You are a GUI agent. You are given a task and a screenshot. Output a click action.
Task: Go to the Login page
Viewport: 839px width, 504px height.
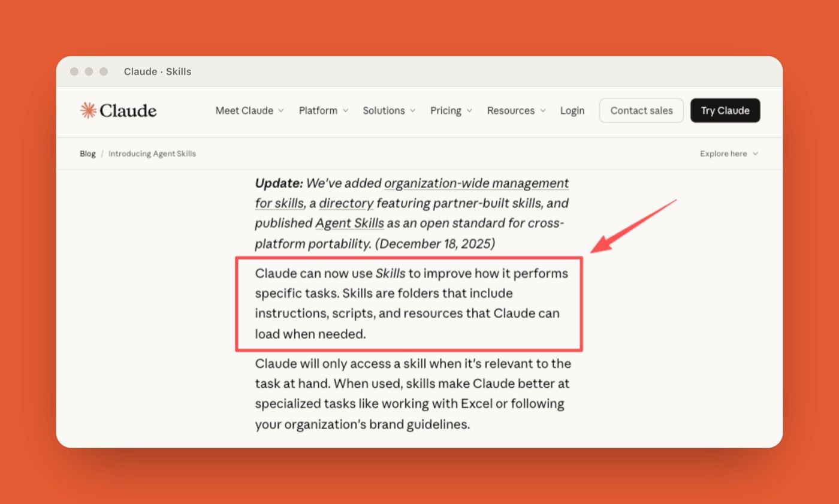(572, 110)
